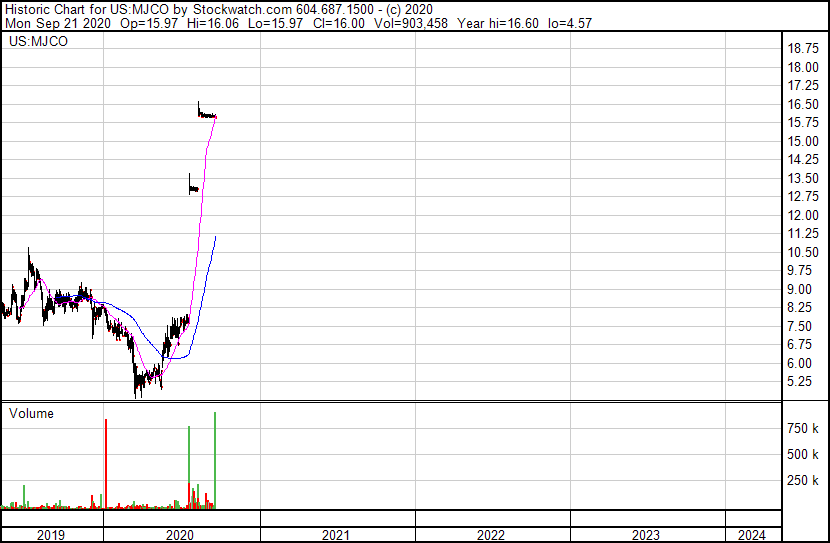This screenshot has width=830, height=543.
Task: Click the 9.75 price axis label
Action: [x=799, y=270]
